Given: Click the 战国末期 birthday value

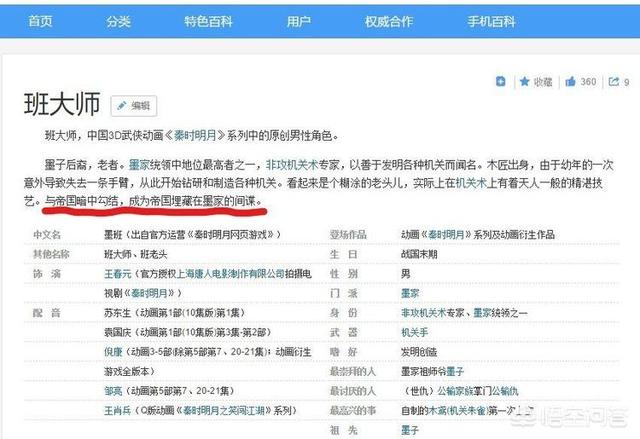Looking at the screenshot, I should [419, 254].
